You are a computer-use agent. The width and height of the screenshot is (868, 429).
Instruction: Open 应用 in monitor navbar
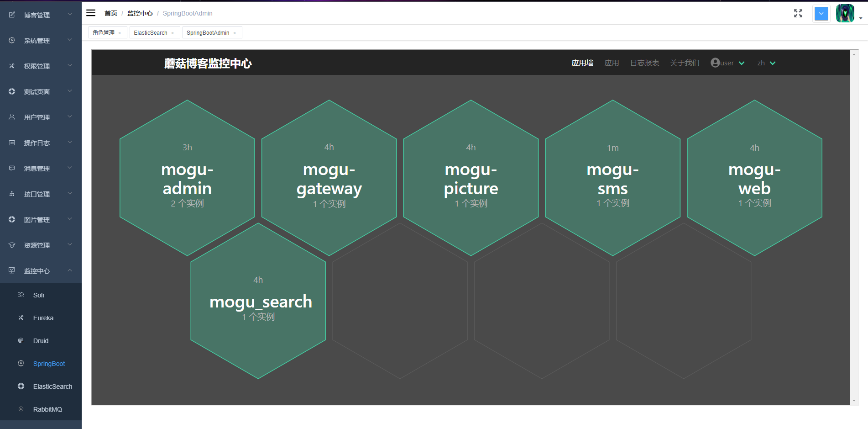pos(612,63)
